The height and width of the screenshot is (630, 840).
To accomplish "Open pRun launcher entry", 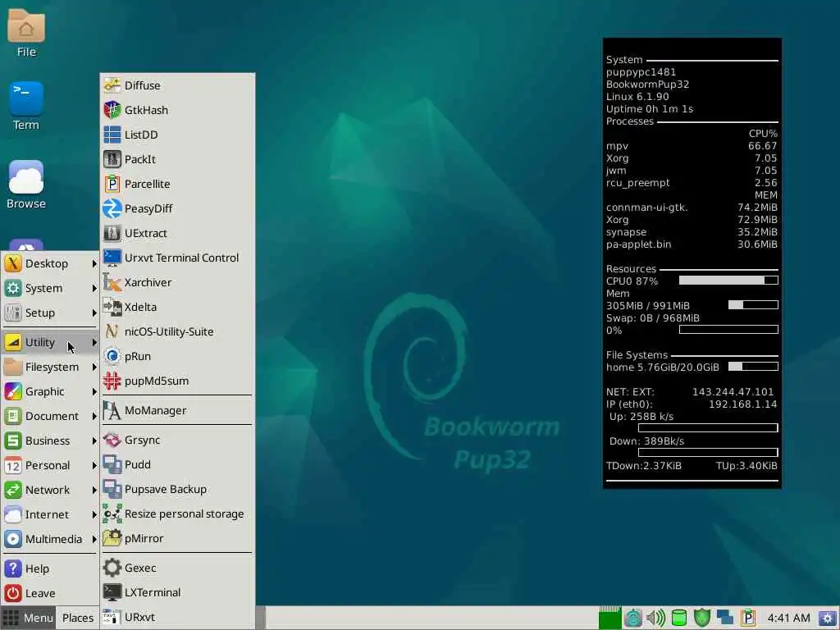I will [x=177, y=356].
